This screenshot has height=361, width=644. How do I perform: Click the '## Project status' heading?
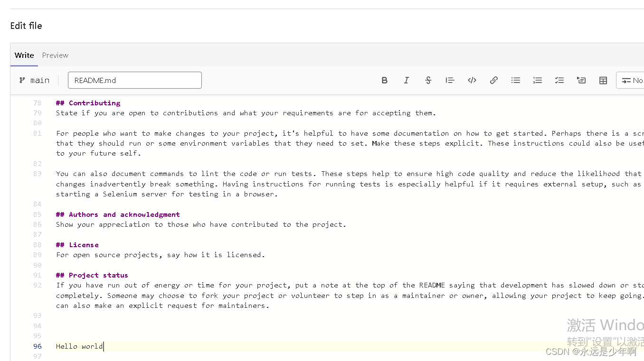92,275
